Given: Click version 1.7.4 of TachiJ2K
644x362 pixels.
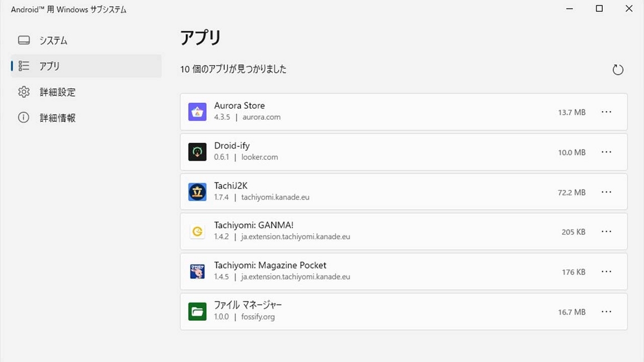Looking at the screenshot, I should coord(222,197).
